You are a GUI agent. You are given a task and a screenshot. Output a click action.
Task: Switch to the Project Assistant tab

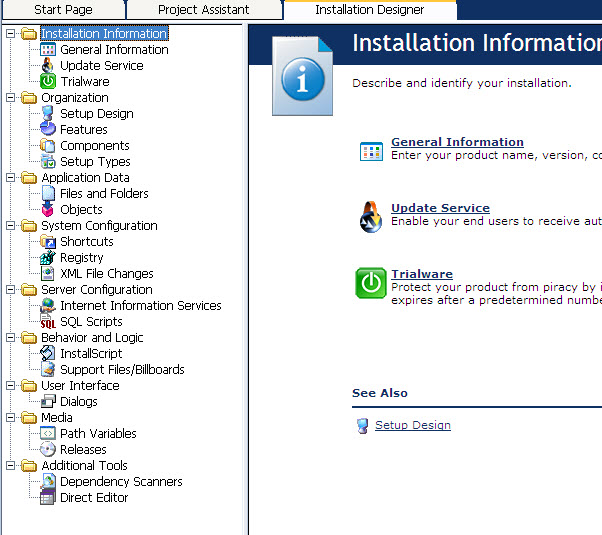pyautogui.click(x=204, y=10)
